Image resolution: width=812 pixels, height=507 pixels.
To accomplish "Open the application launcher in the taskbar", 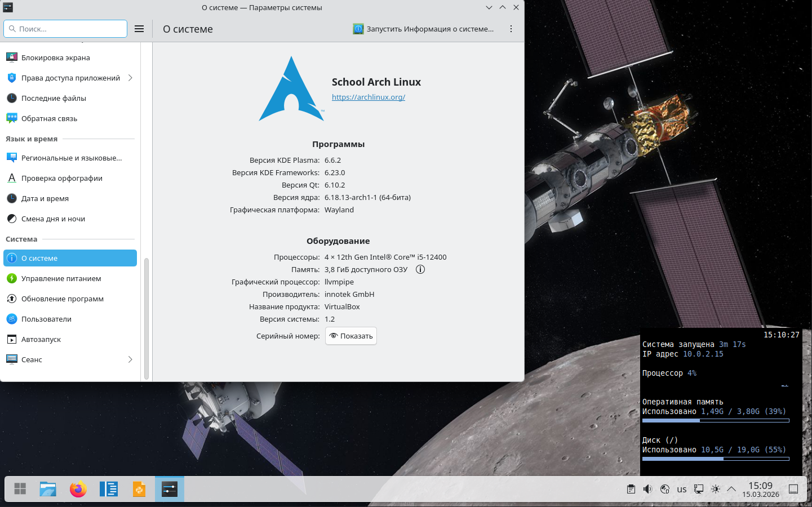I will (20, 489).
